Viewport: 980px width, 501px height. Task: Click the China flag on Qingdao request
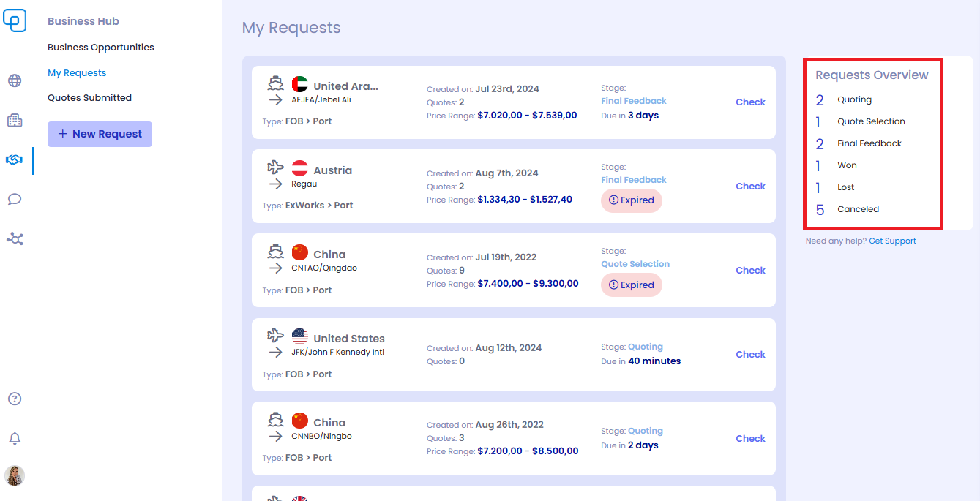[300, 252]
